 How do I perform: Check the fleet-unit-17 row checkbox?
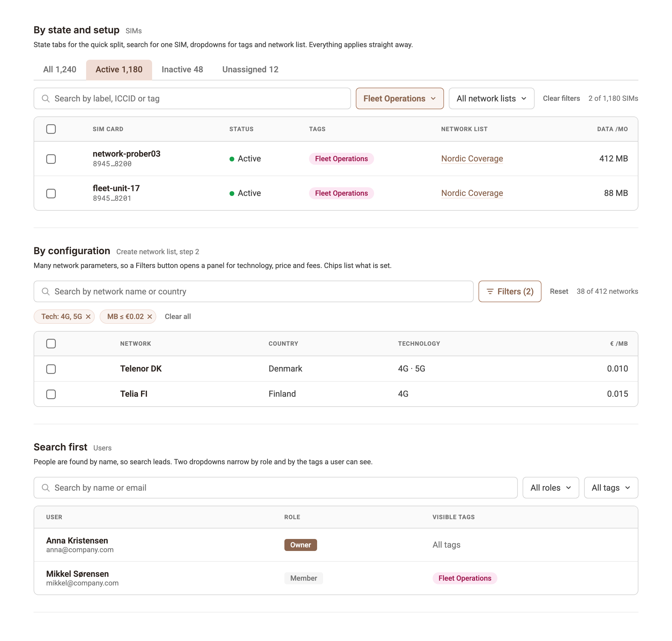(51, 193)
